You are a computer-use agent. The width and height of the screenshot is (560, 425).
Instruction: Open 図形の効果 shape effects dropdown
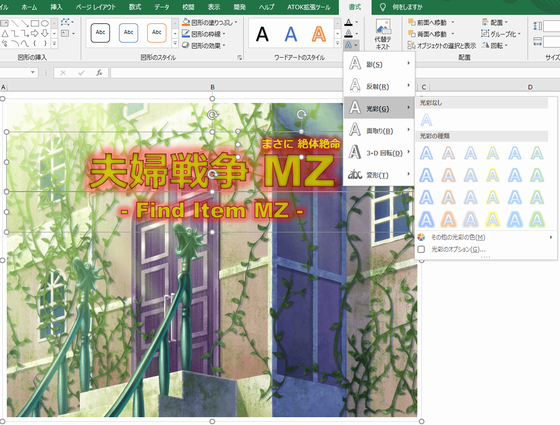tap(204, 45)
